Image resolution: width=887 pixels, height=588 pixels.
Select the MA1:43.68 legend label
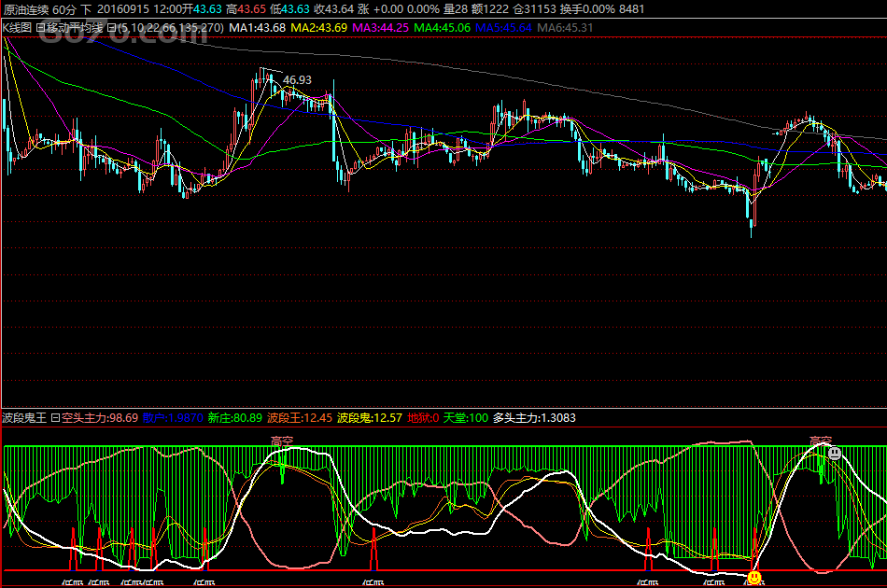pos(257,27)
